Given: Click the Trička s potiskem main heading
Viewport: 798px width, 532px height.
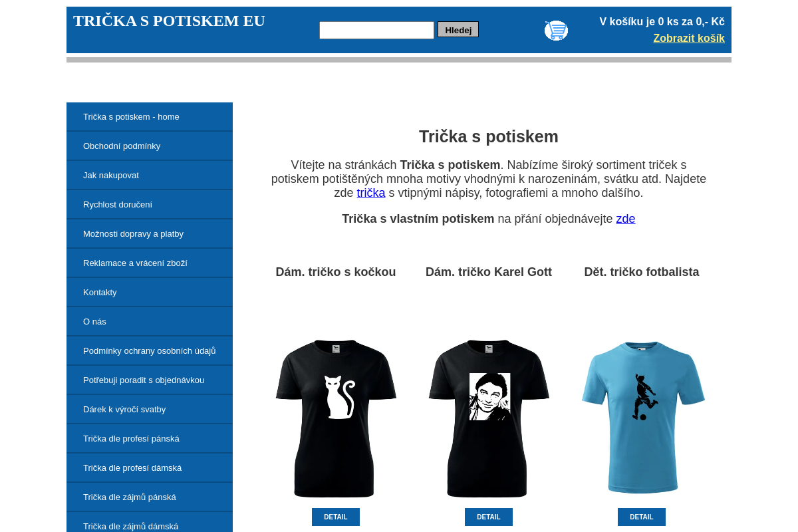Looking at the screenshot, I should tap(489, 136).
